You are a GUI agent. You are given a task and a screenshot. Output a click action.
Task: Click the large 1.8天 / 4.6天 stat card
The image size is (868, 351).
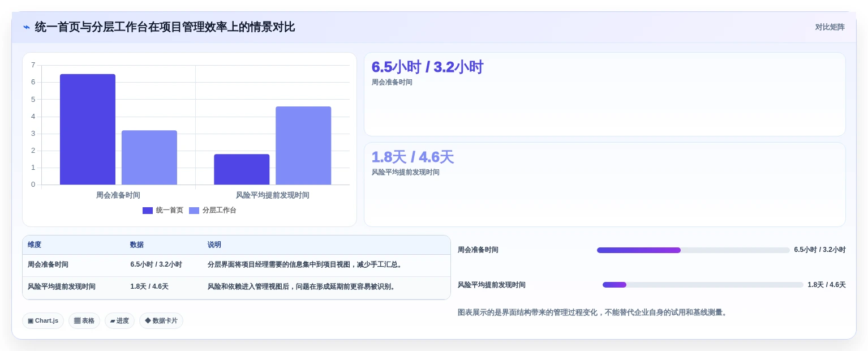[x=605, y=185]
